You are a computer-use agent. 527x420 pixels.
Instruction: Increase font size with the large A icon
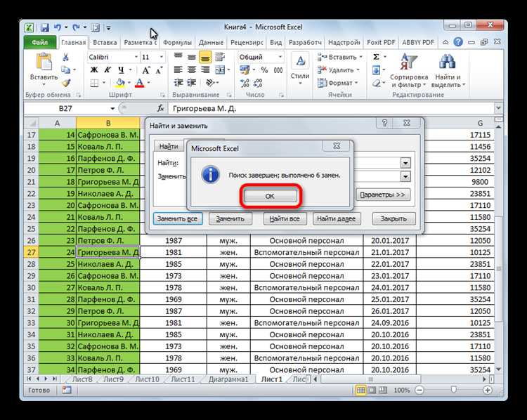point(145,70)
